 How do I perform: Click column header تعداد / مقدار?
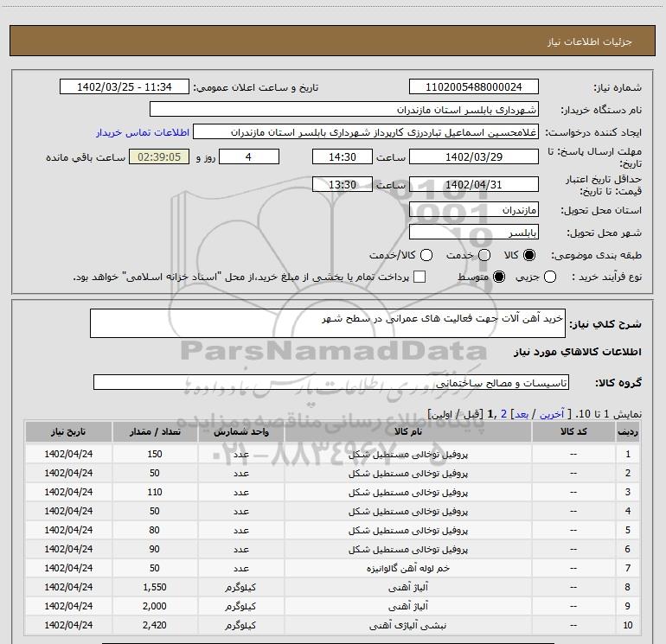tap(155, 431)
